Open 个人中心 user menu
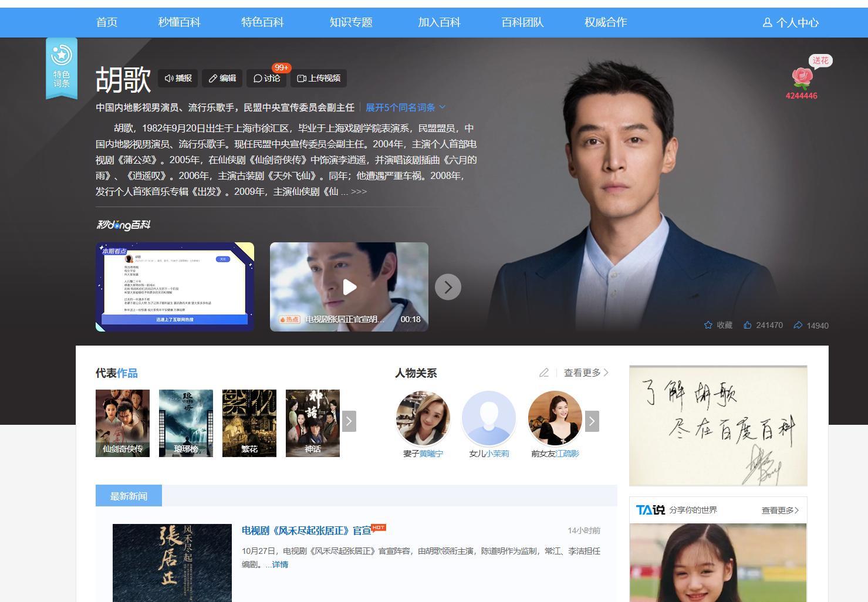Image resolution: width=868 pixels, height=602 pixels. 791,23
